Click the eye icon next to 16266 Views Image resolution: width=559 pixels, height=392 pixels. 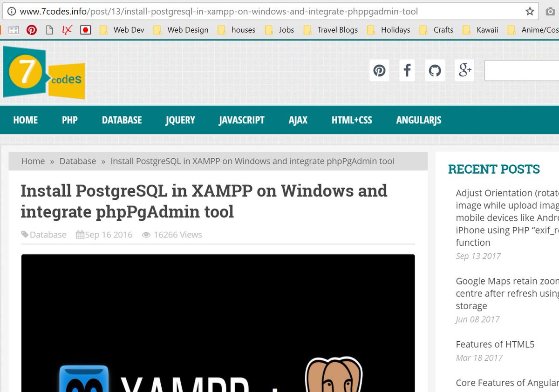coord(146,235)
